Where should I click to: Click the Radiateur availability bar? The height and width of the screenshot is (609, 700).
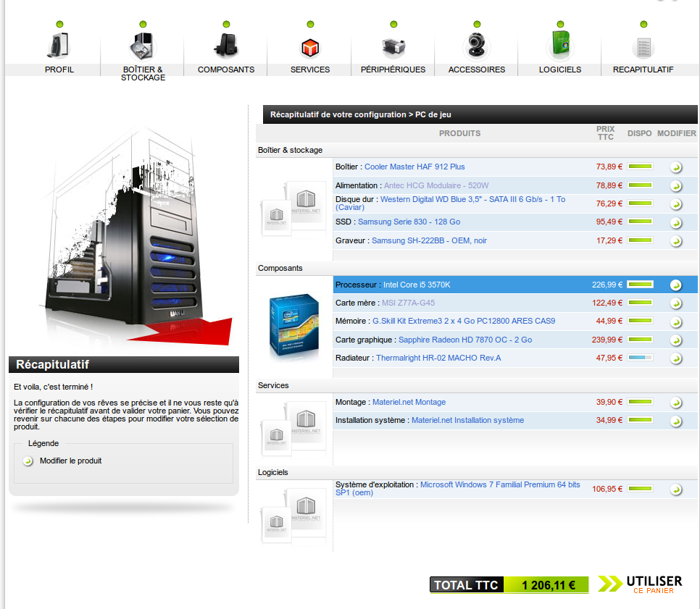pos(641,358)
